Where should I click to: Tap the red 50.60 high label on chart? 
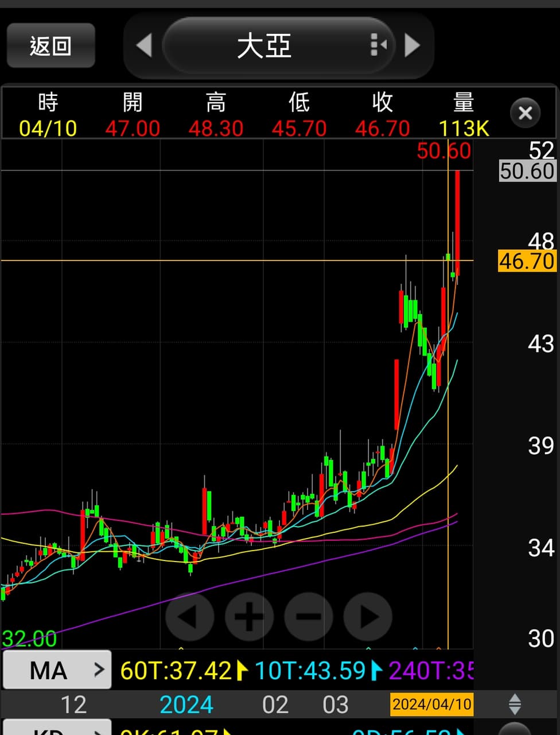(444, 150)
